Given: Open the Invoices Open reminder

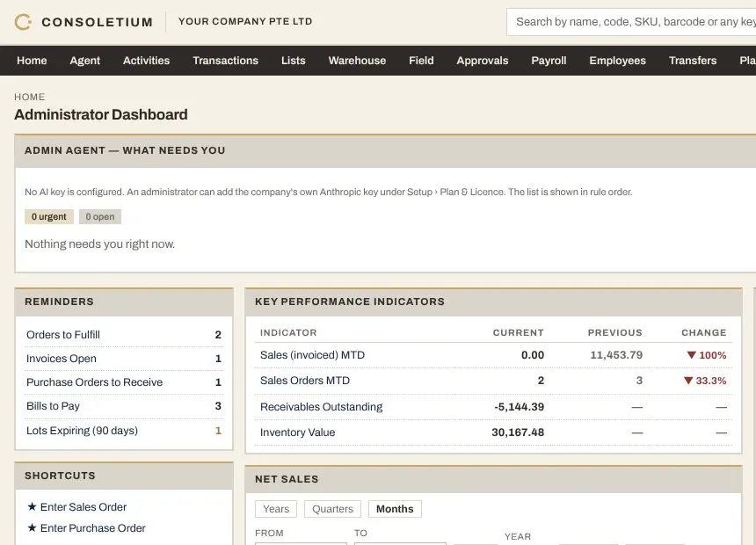Looking at the screenshot, I should [123, 359].
